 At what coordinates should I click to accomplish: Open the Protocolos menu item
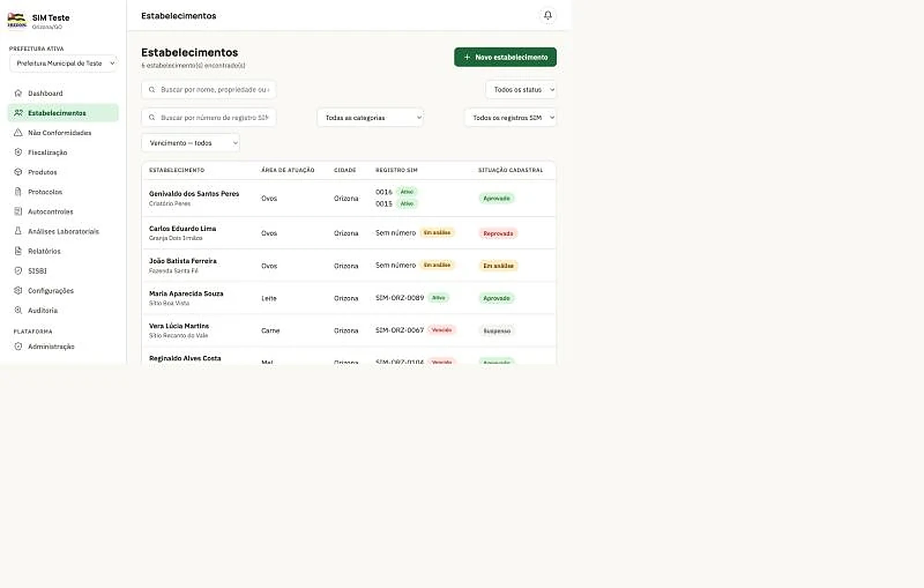63,192
